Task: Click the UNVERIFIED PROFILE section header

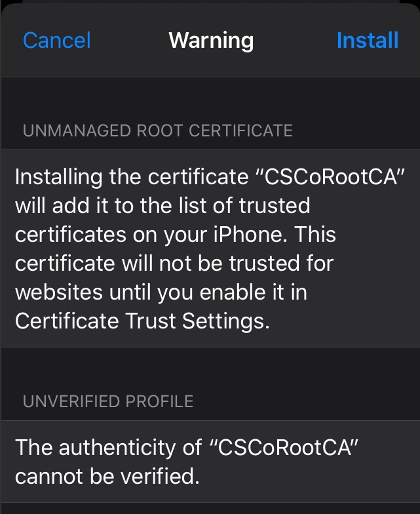Action: (108, 401)
